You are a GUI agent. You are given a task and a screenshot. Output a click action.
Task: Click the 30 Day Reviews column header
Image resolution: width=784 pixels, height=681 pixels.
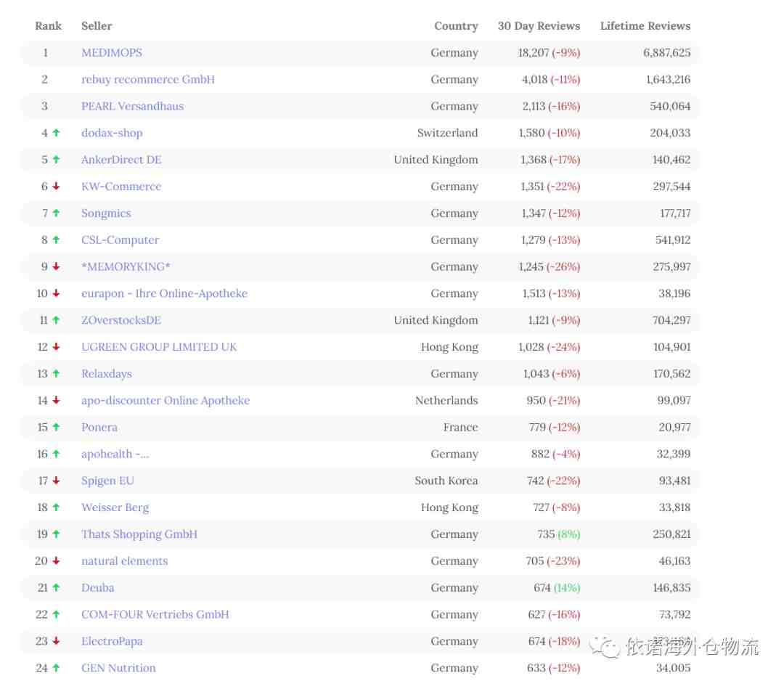click(539, 26)
